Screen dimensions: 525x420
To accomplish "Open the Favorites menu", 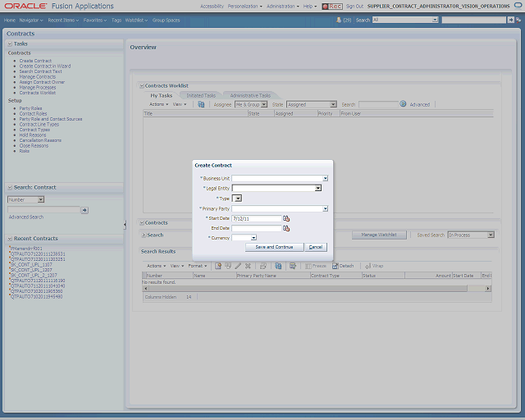I will point(95,20).
